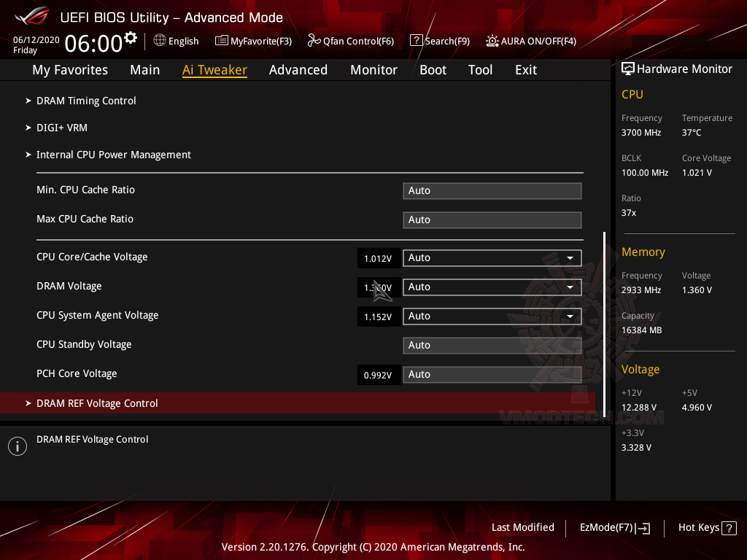This screenshot has height=560, width=747.
Task: Open MyFavorite(F3) shortcut
Action: (x=253, y=41)
